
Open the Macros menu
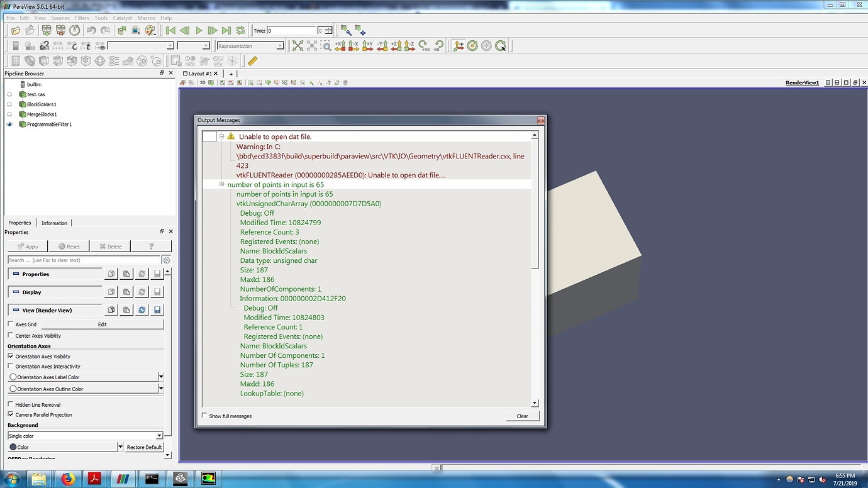click(146, 18)
